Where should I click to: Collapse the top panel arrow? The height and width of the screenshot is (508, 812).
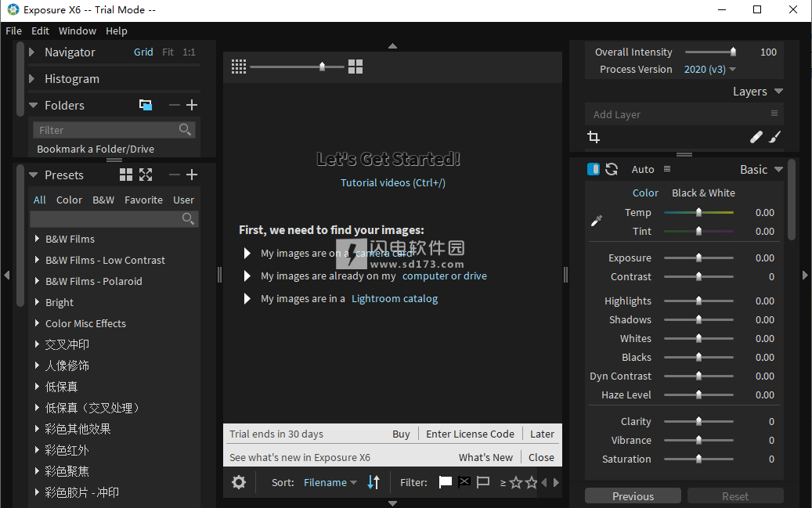coord(392,46)
